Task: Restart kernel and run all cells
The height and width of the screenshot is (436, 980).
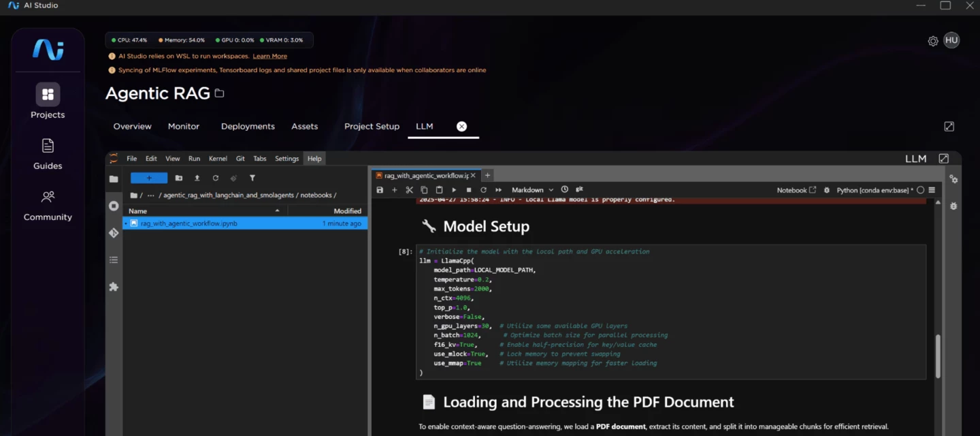Action: coord(499,190)
